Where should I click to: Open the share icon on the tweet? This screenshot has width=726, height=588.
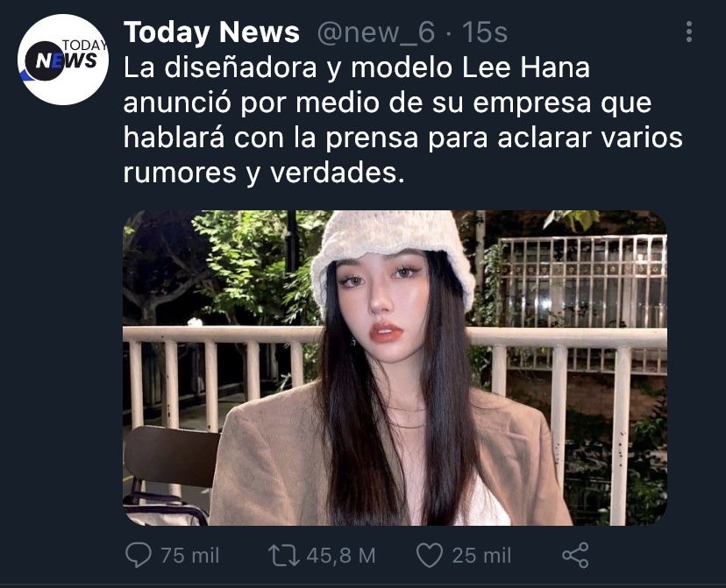575,555
